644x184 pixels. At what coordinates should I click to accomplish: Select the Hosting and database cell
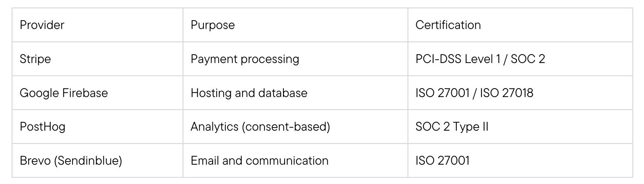[x=249, y=93]
